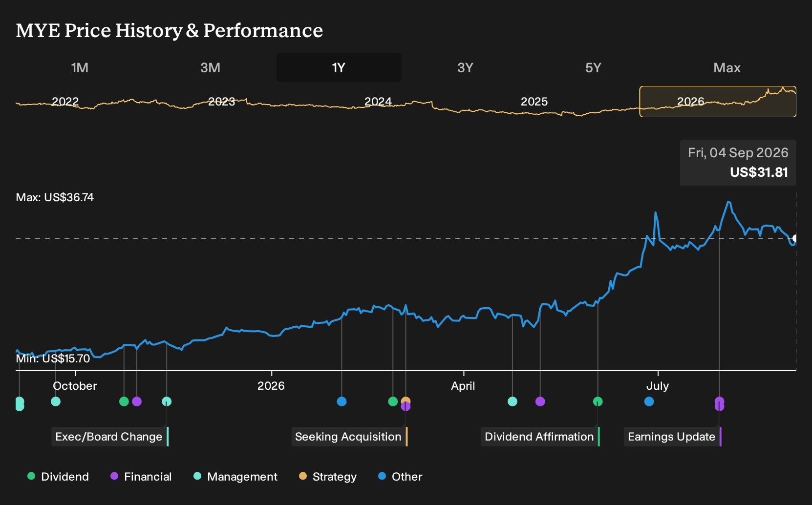Click green dividend dot right of October
Viewport: 812px width, 505px height.
click(124, 401)
